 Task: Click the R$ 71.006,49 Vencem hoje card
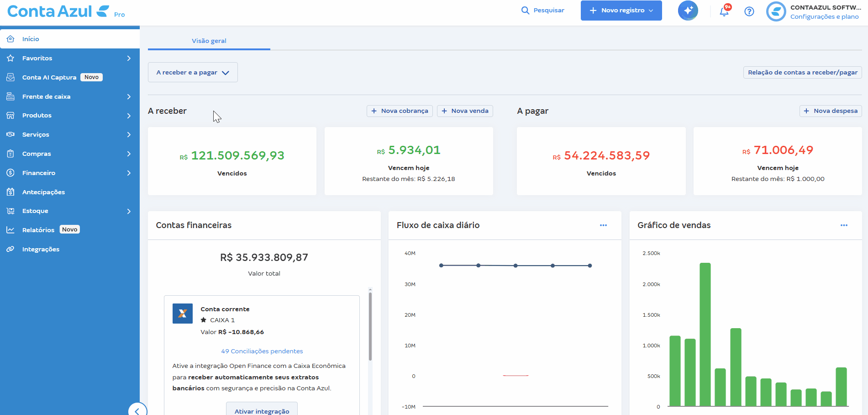[x=778, y=161]
